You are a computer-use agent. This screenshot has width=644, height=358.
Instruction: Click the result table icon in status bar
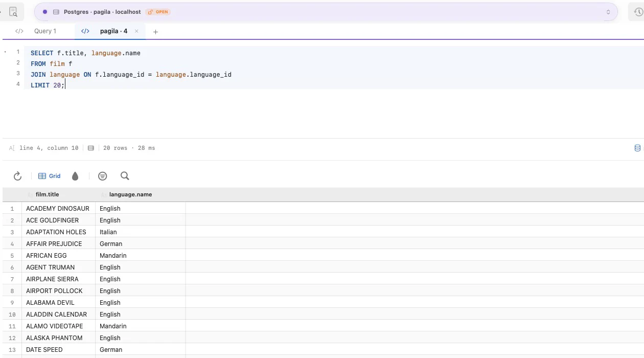(91, 148)
